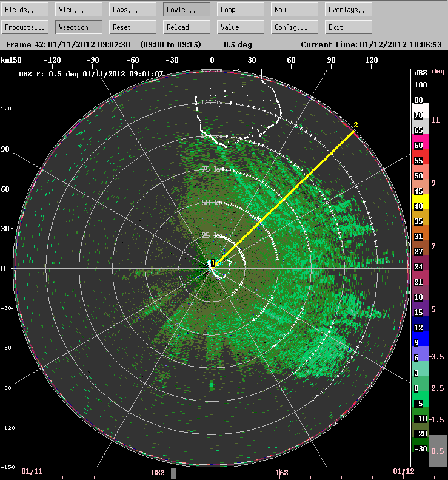
Task: Open the Config... menu
Action: click(295, 27)
